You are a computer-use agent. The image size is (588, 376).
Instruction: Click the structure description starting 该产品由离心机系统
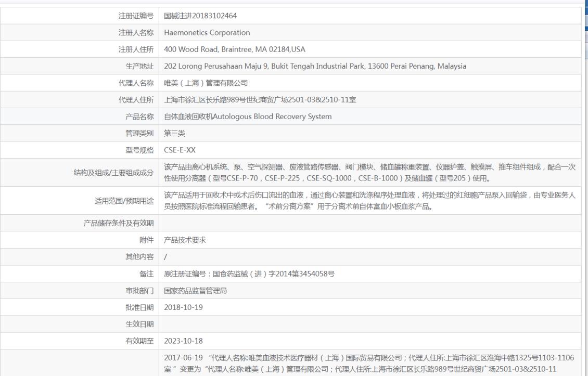[370, 173]
